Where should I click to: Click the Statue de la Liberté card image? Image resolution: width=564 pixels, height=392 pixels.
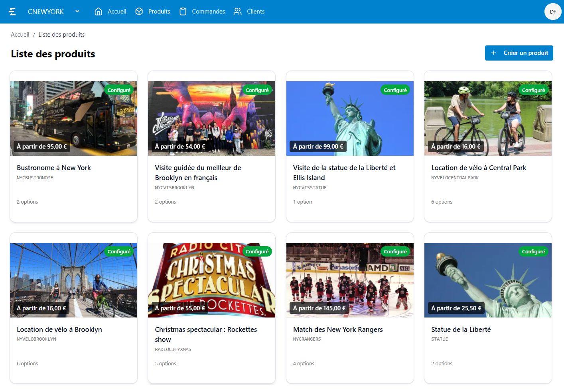(488, 280)
